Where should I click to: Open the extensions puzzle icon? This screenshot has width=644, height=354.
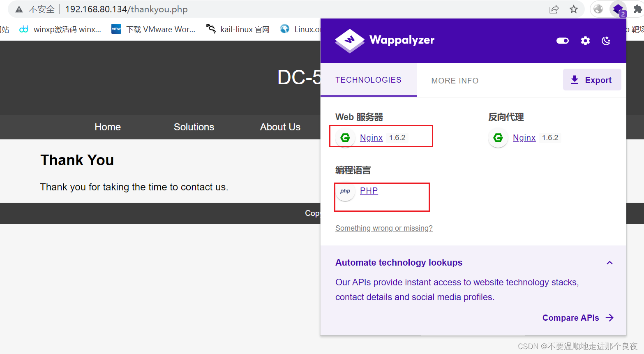(x=637, y=9)
